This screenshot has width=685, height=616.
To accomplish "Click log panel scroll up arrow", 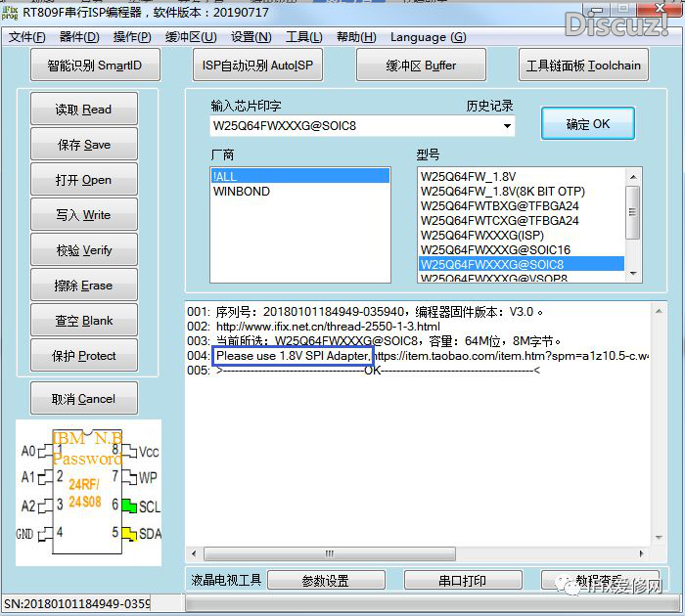I will (660, 311).
